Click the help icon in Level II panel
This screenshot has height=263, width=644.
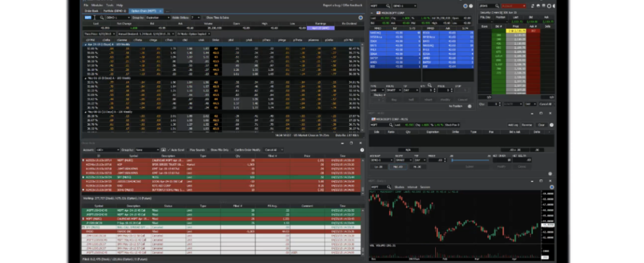point(470,6)
